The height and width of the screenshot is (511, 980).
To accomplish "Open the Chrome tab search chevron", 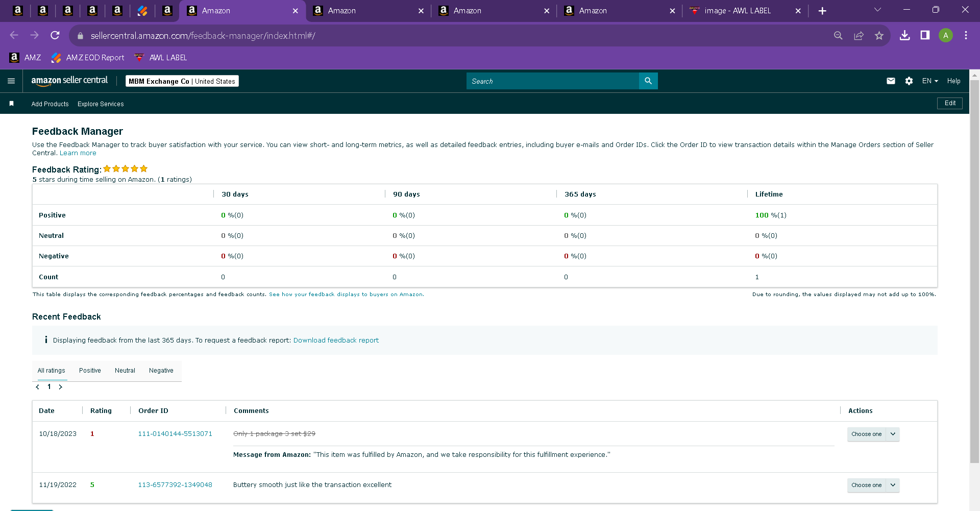I will 877,10.
